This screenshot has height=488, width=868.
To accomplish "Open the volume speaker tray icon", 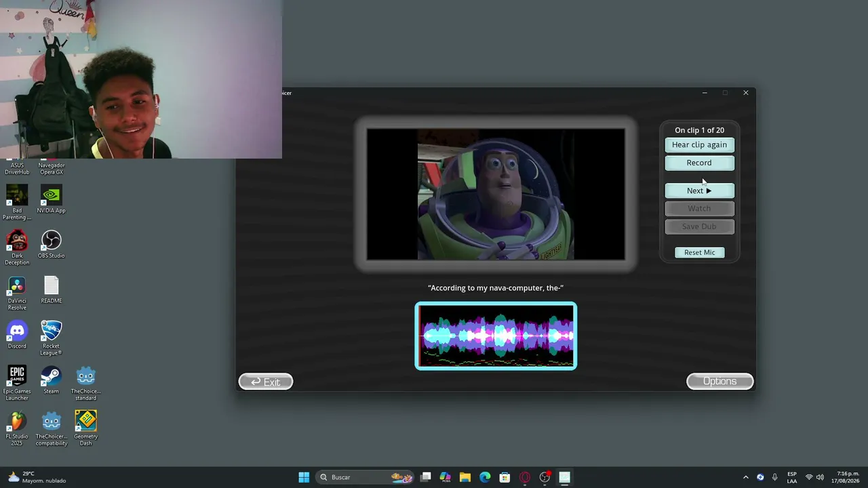I will coord(820,477).
